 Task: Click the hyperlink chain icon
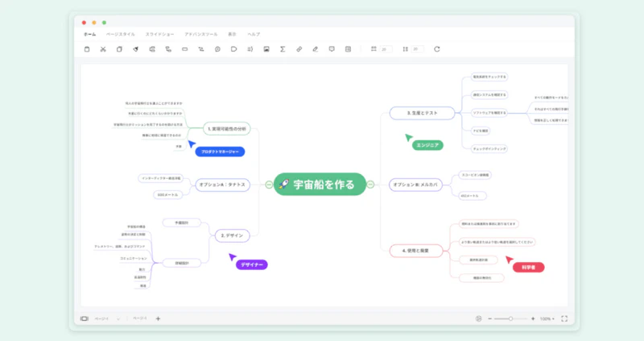299,49
